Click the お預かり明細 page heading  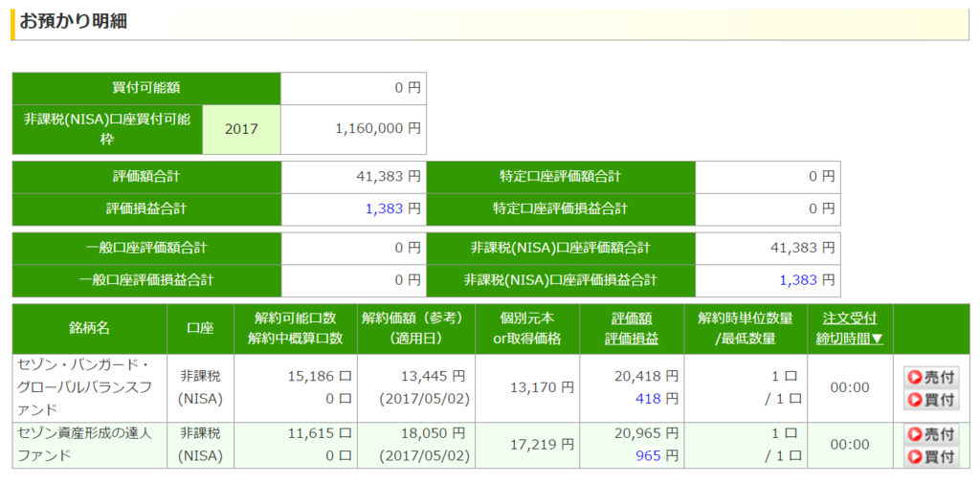point(74,22)
